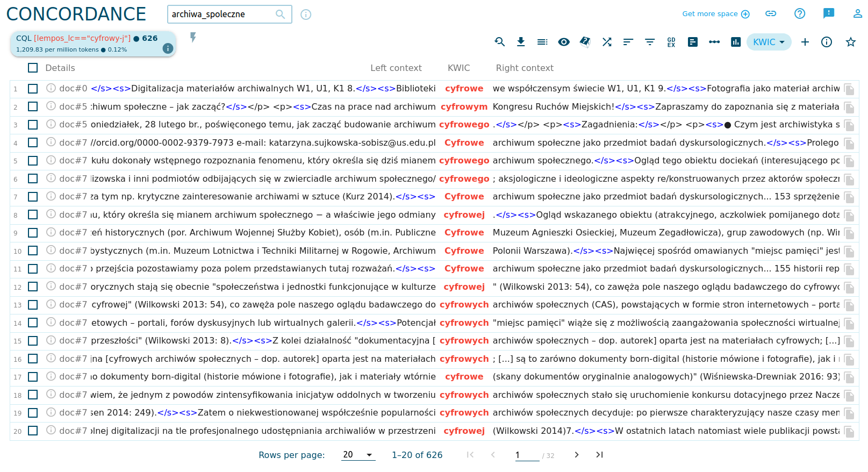Click the corpus info icon beside search box
The image size is (868, 472).
306,15
